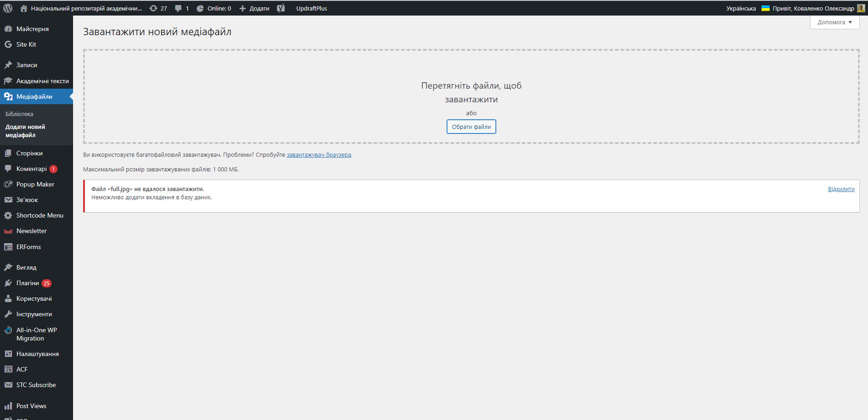Click the WordPress logo icon
The height and width of the screenshot is (420, 868).
(x=8, y=8)
